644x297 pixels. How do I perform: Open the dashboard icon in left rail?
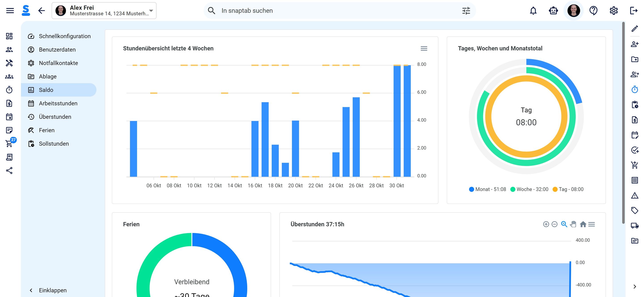point(9,36)
